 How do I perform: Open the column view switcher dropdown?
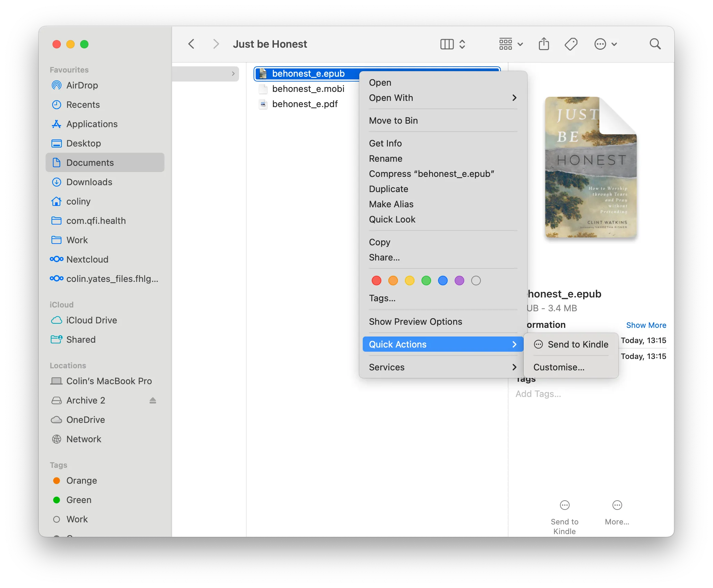click(453, 44)
